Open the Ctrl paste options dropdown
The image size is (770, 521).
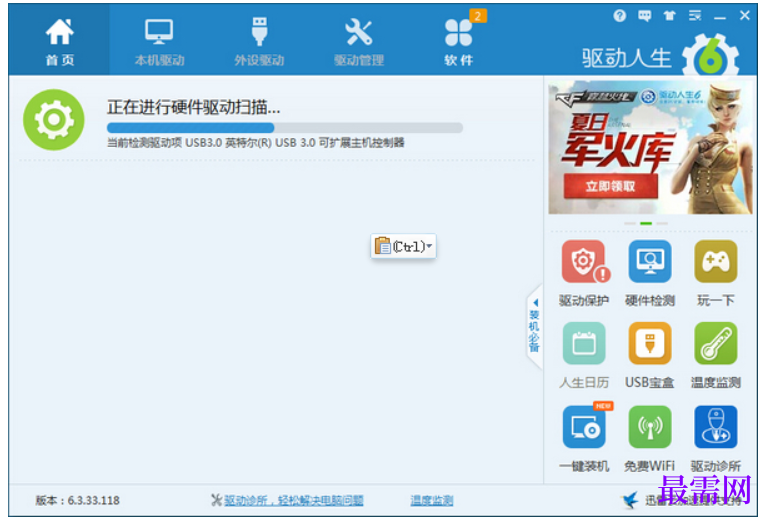click(403, 246)
